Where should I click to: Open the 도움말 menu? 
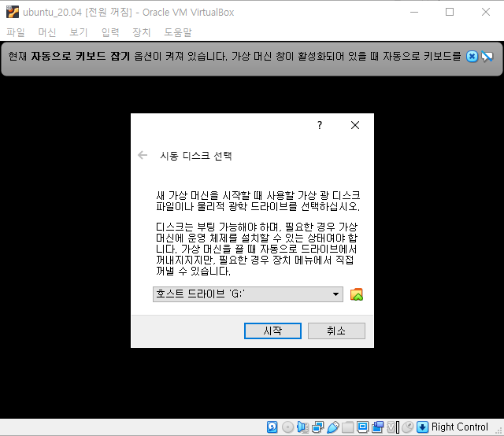(178, 32)
